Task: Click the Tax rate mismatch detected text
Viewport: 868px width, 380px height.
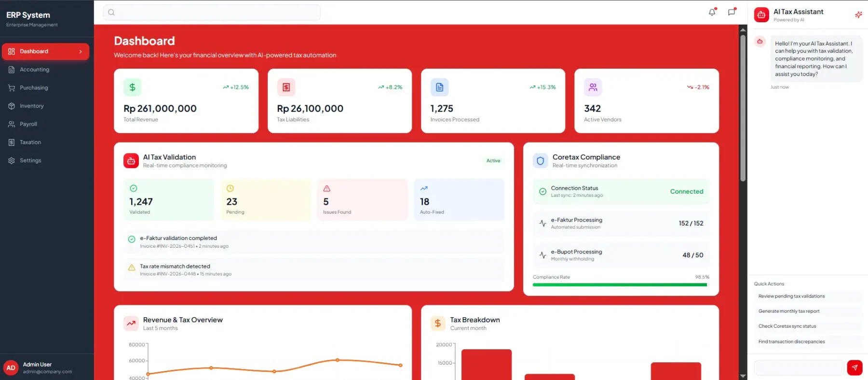Action: (x=175, y=267)
